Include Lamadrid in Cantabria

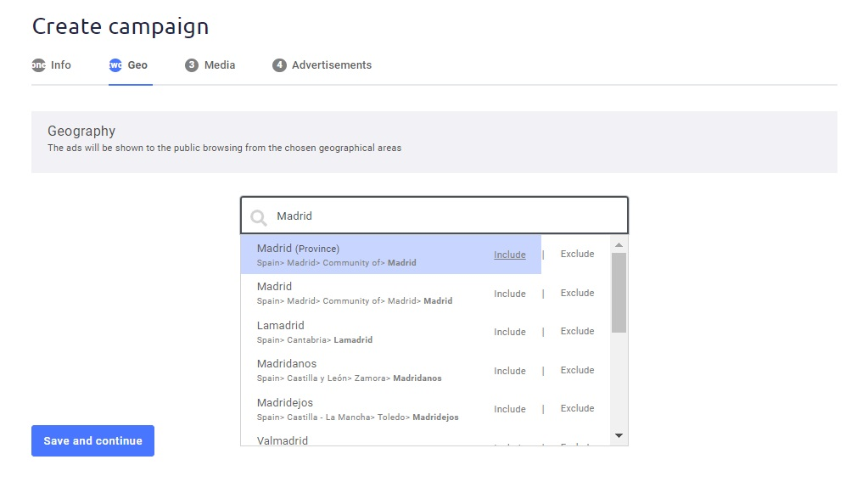tap(510, 332)
